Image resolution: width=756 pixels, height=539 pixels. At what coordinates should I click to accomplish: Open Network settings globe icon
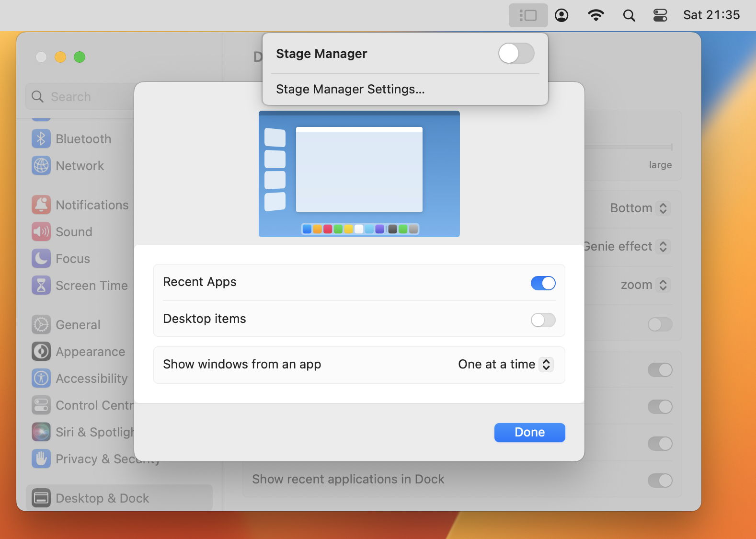[x=41, y=166]
